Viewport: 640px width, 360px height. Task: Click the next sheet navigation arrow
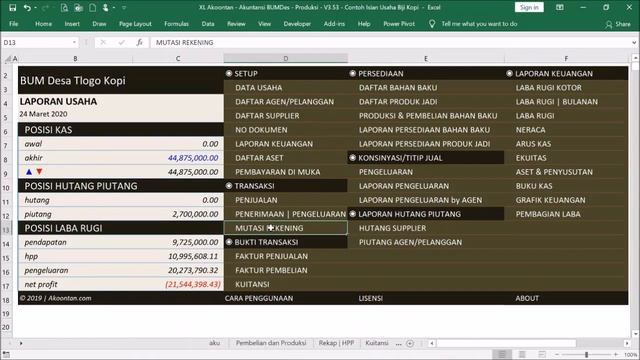(x=21, y=343)
